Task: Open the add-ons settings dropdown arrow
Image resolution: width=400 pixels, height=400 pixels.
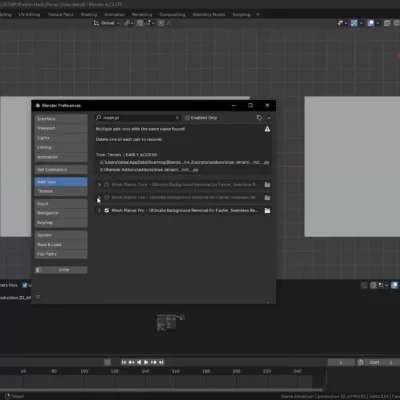Action: click(269, 118)
